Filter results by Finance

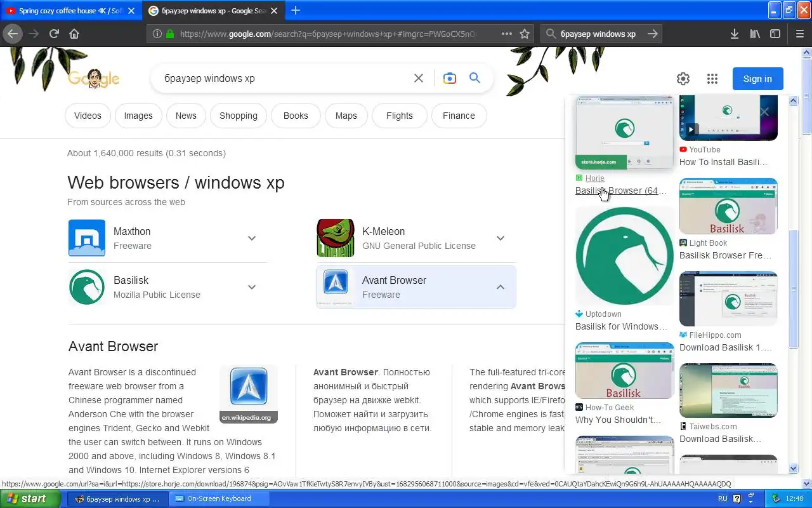click(459, 116)
